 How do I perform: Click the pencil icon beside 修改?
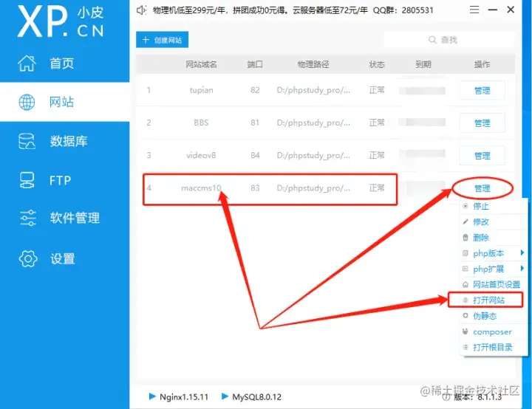pyautogui.click(x=465, y=221)
